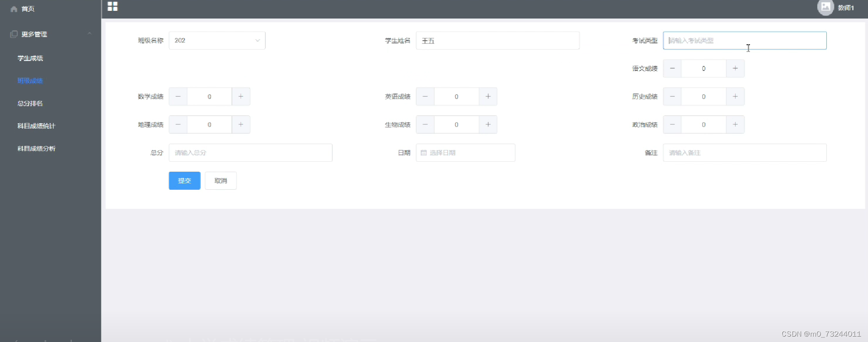
Task: Increase 数学成绩 with plus button
Action: 241,97
